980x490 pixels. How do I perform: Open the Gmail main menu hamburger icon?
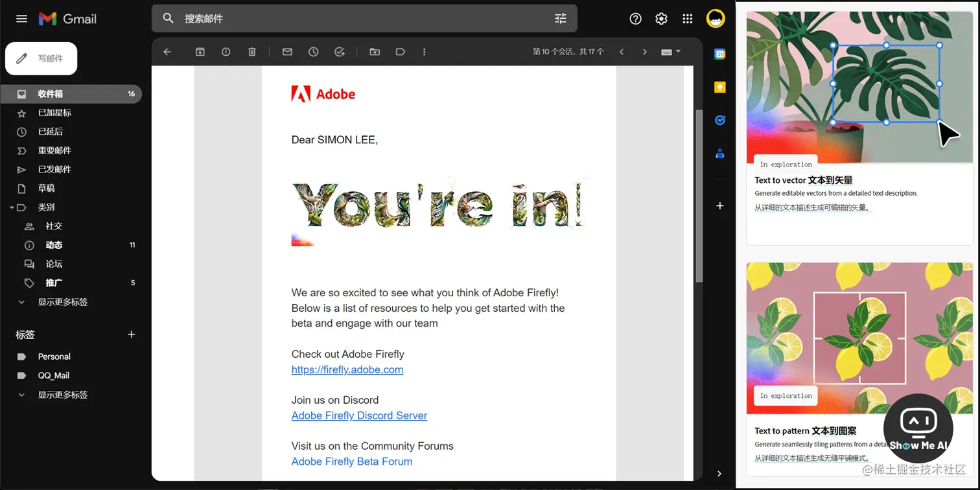pos(21,19)
